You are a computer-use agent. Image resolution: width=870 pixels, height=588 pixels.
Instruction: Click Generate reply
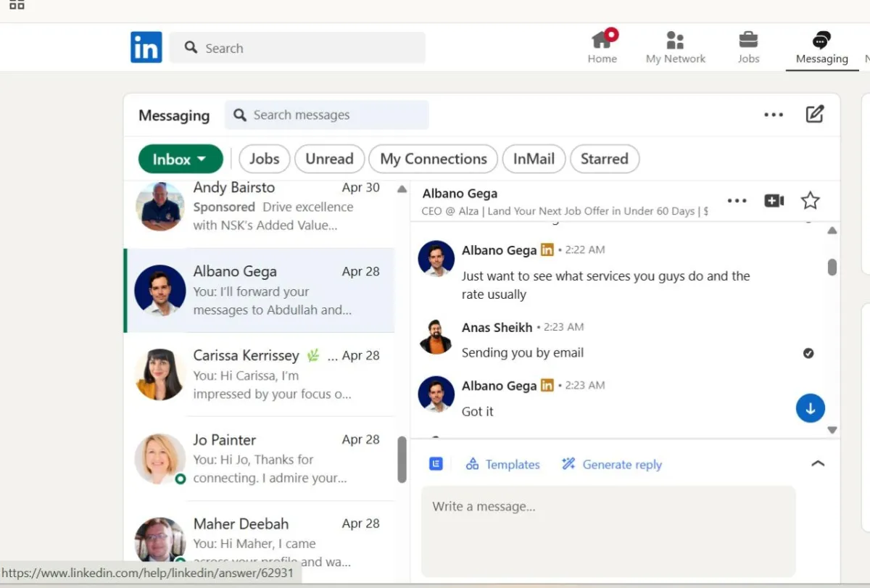[612, 465]
